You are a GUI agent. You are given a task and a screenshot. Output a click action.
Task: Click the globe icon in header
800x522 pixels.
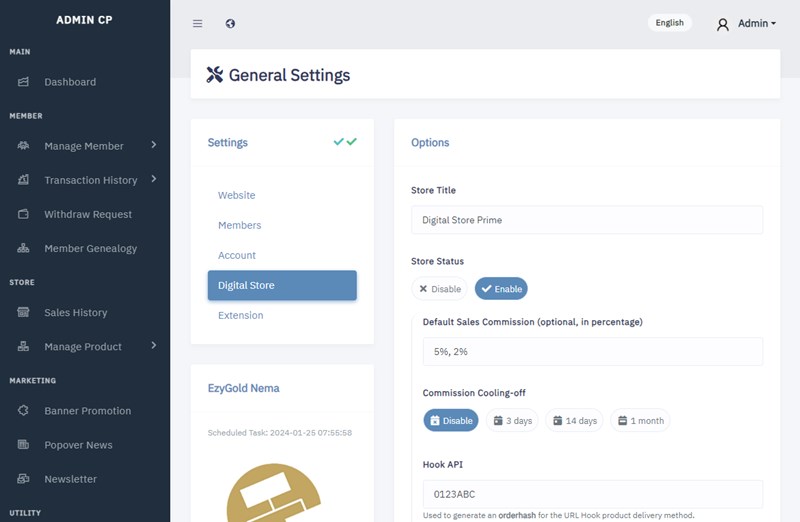coord(230,23)
